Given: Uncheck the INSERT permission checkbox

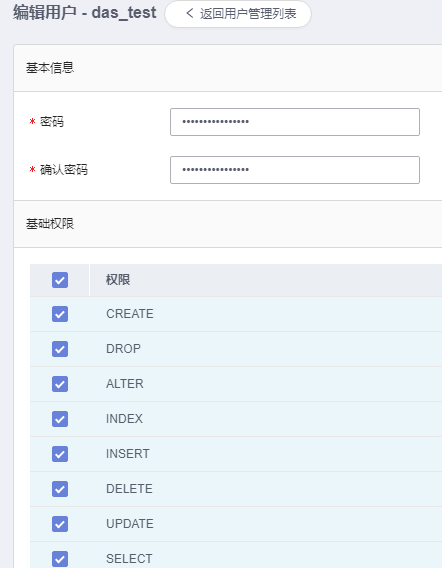Looking at the screenshot, I should 60,454.
